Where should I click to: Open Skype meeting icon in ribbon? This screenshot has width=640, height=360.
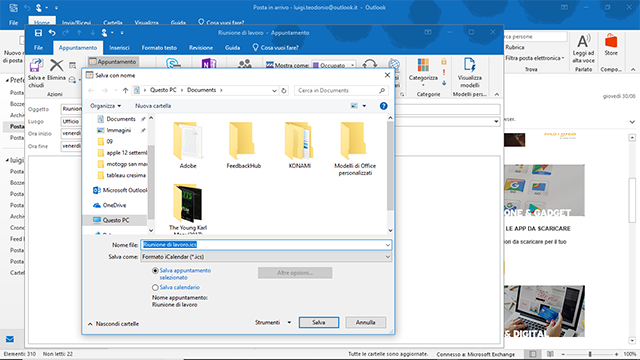click(x=173, y=64)
